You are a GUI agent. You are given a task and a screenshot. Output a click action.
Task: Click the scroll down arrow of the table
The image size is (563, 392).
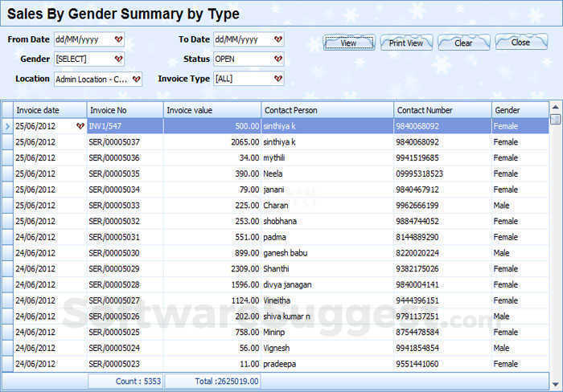[556, 385]
